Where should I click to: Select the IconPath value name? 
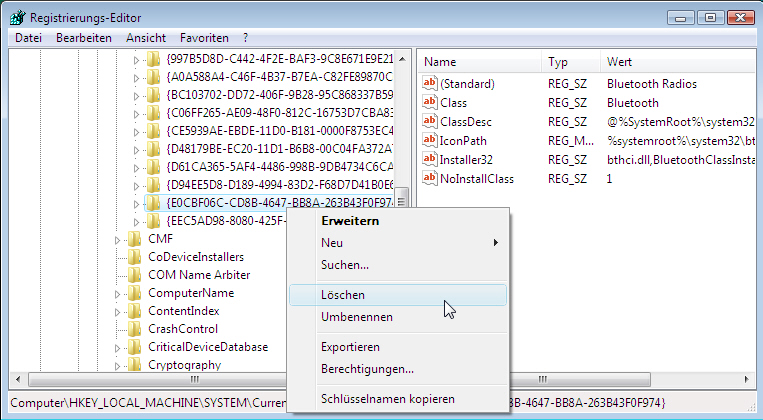click(x=463, y=141)
